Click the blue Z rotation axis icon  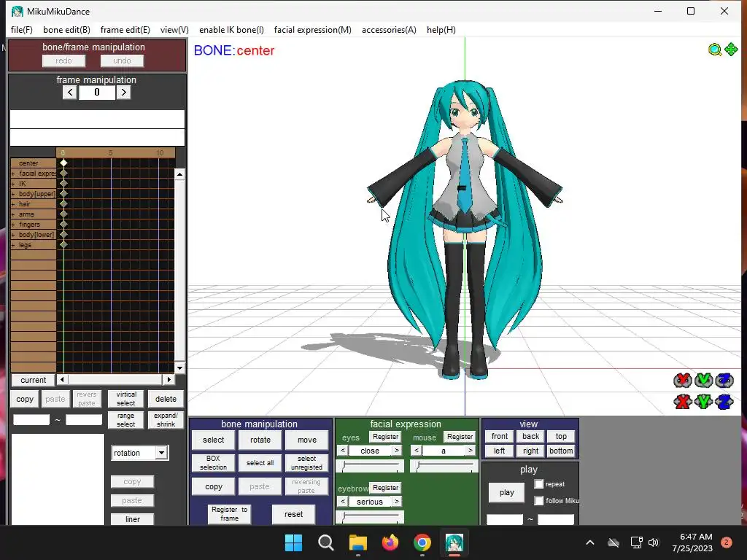click(724, 381)
